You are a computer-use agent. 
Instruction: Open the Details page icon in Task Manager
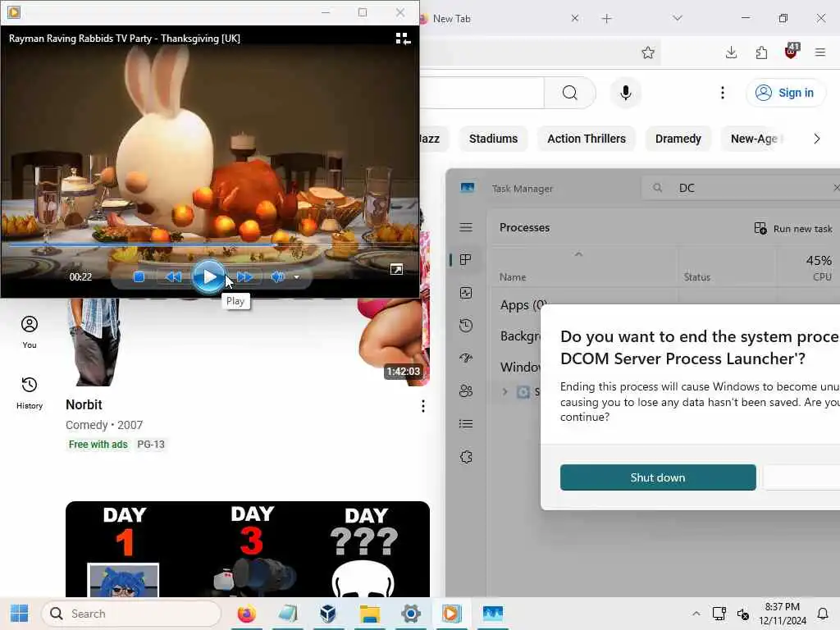coord(466,424)
